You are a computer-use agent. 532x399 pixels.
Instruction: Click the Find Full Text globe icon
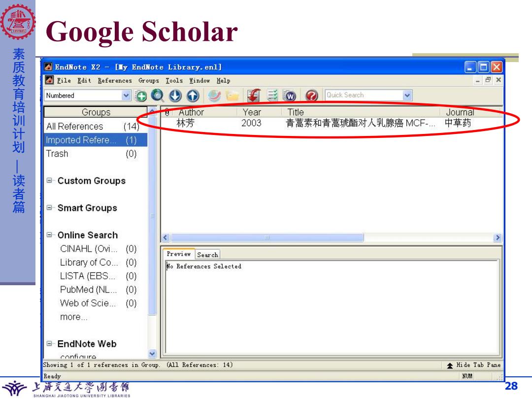pos(214,96)
